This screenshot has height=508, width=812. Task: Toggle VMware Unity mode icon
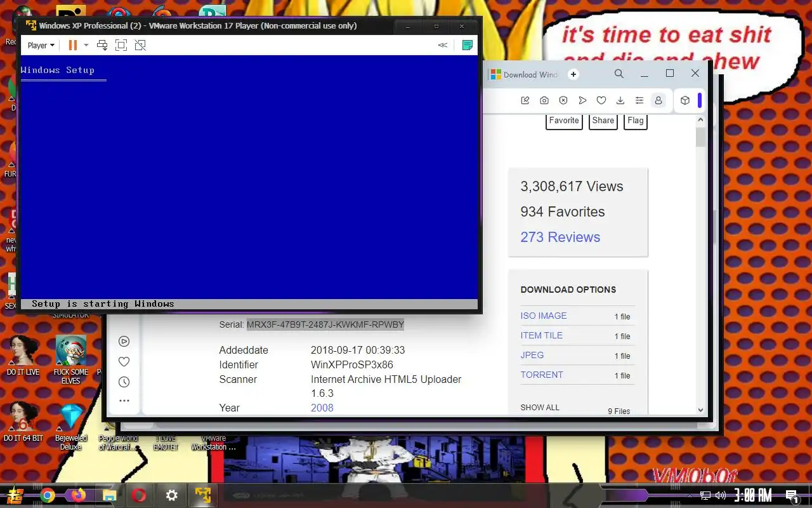point(140,45)
